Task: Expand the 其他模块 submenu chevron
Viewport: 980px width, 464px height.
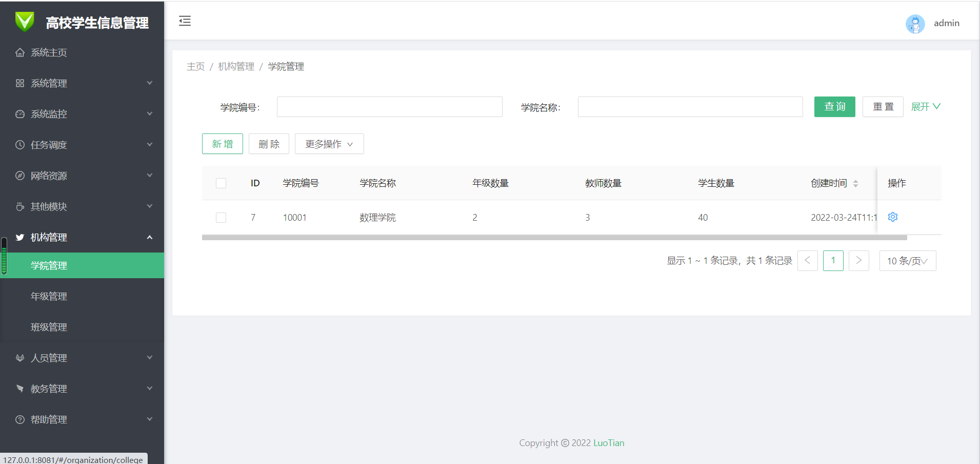Action: tap(150, 206)
